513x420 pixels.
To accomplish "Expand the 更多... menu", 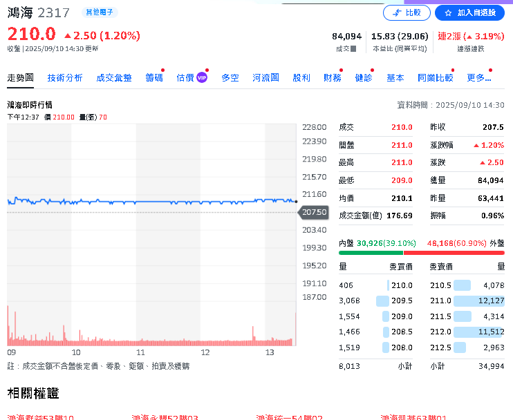I will click(479, 78).
